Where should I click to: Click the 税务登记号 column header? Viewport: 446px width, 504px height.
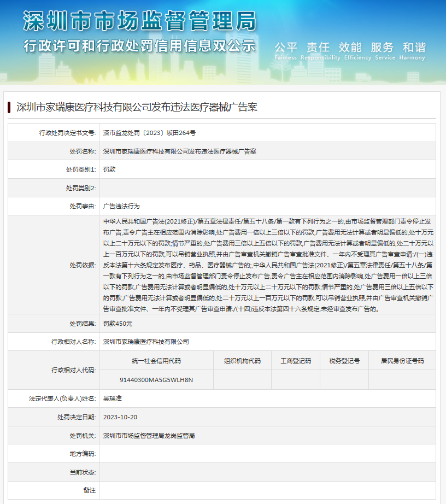pos(344,361)
